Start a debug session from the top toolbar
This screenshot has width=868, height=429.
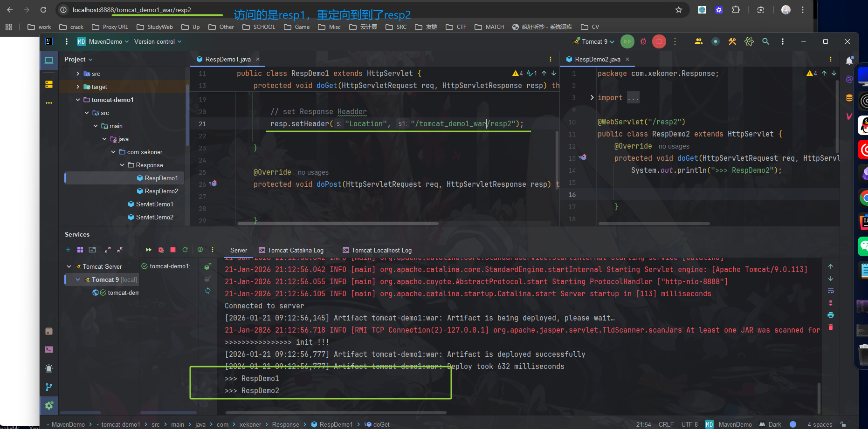pyautogui.click(x=643, y=41)
